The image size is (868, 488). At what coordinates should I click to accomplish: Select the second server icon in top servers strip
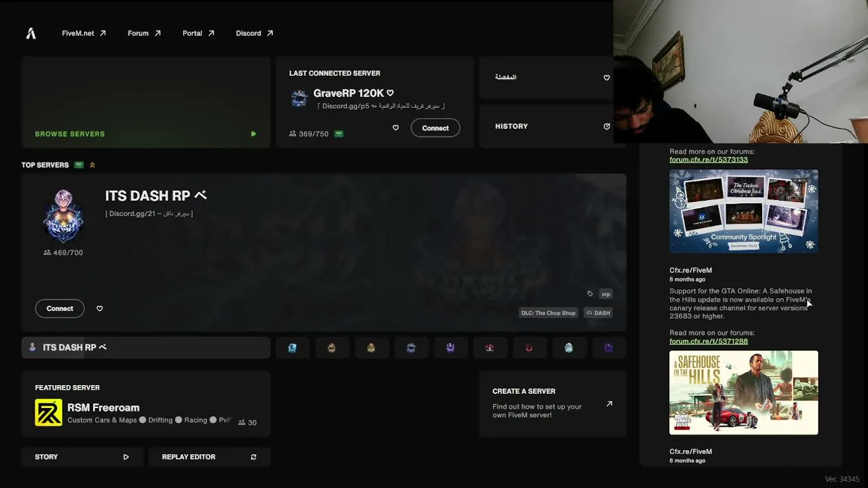[332, 348]
